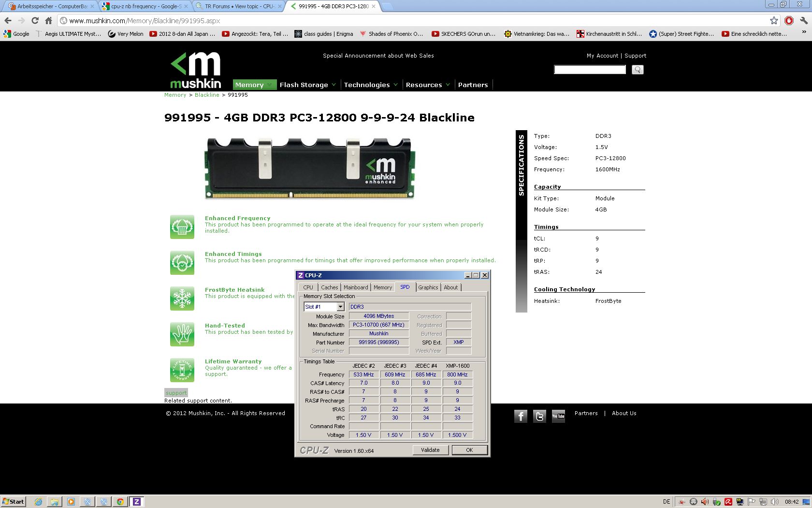Click the FrostByte Heatsink snowflake icon
This screenshot has height=508, width=812.
pos(182,299)
